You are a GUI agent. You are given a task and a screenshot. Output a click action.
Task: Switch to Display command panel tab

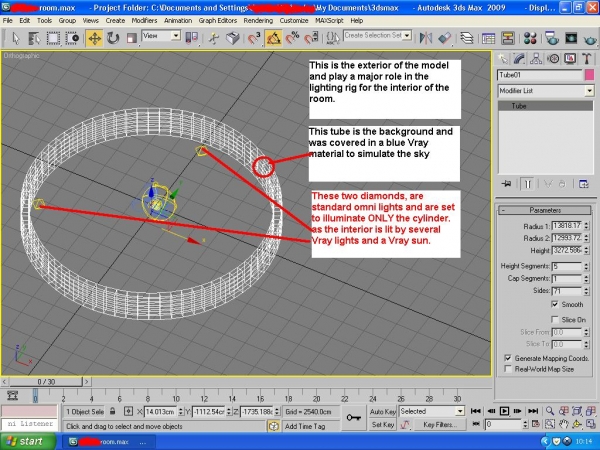pos(570,59)
